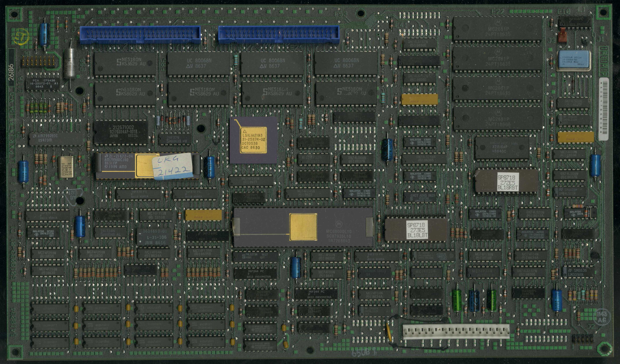
Task: Select the JBM 8616 L-31-106 chip
Action: click(155, 237)
